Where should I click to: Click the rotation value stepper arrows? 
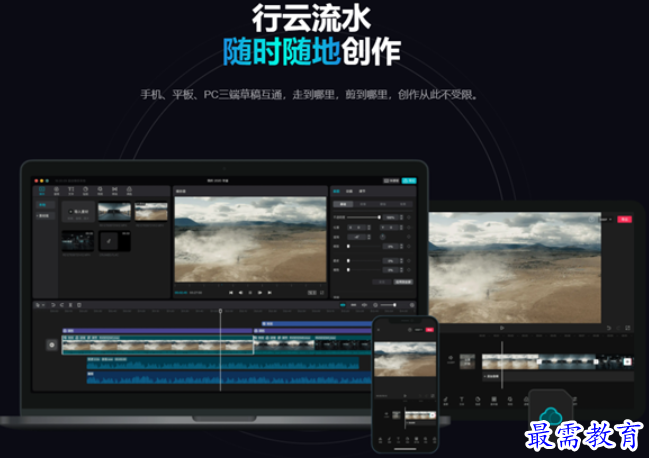[369, 237]
